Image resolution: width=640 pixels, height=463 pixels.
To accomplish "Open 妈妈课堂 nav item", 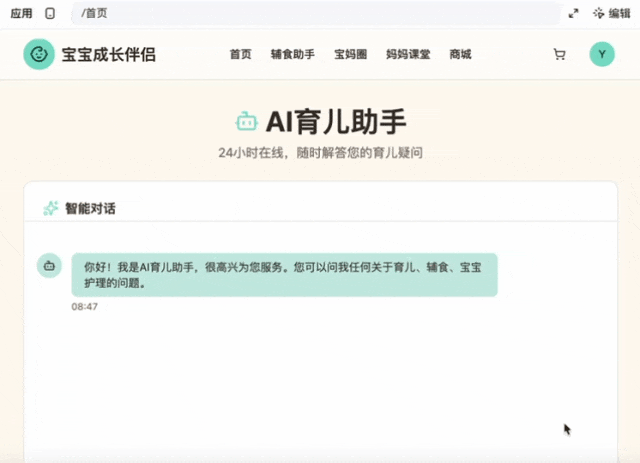I will (408, 54).
